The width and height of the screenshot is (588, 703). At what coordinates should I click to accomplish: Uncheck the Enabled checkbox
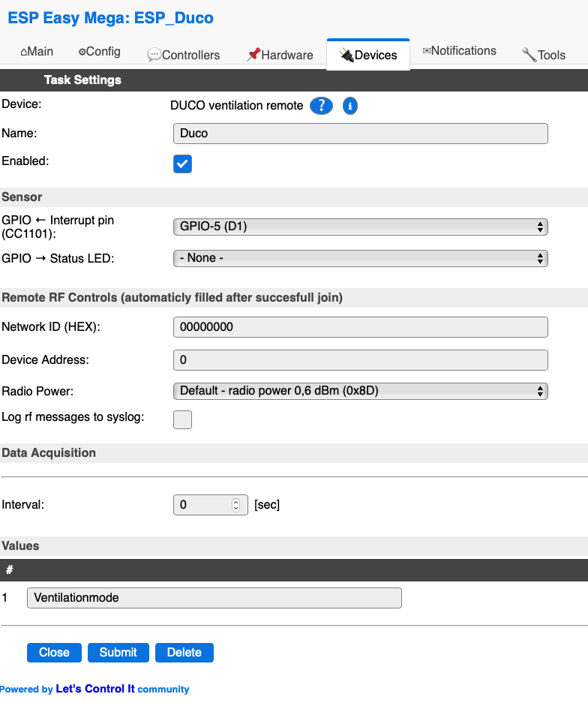182,164
